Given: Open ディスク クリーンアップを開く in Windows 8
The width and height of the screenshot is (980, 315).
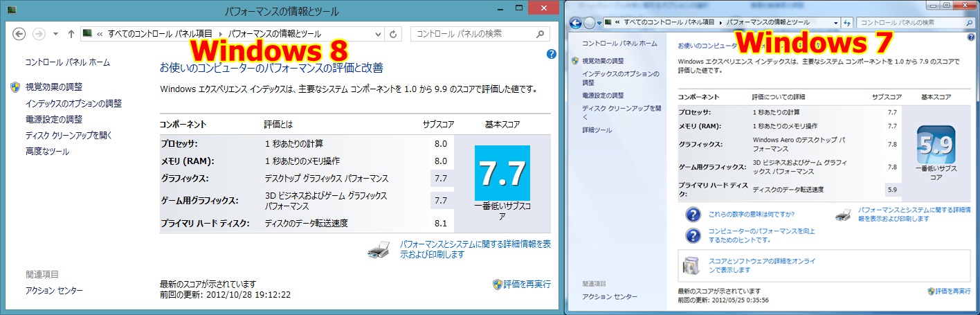Looking at the screenshot, I should (x=69, y=135).
